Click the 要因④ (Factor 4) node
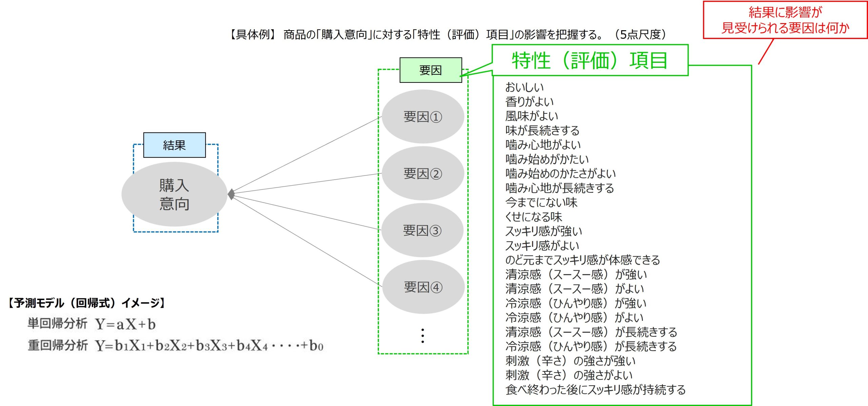This screenshot has height=406, width=868. [x=408, y=287]
